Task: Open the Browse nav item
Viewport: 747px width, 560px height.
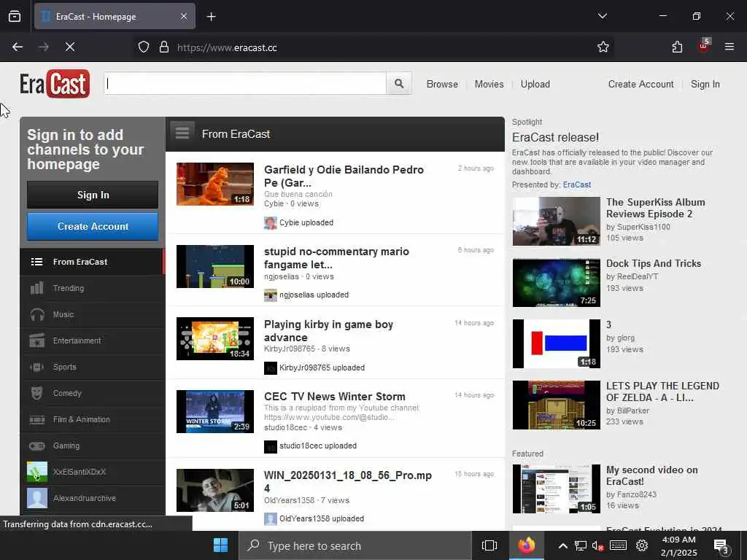Action: pos(442,85)
